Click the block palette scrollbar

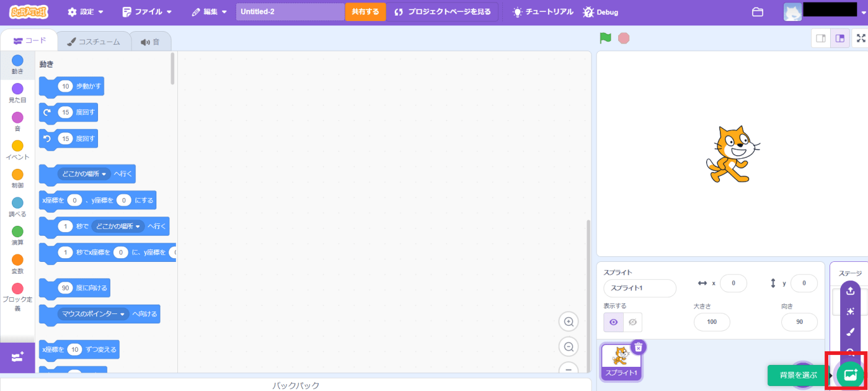173,68
